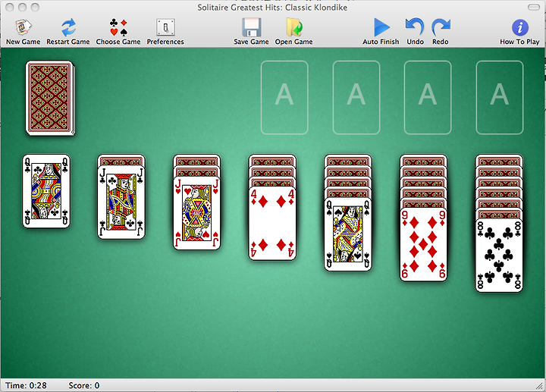The image size is (546, 392).
Task: Save Game using floppy disk icon
Action: (x=252, y=27)
